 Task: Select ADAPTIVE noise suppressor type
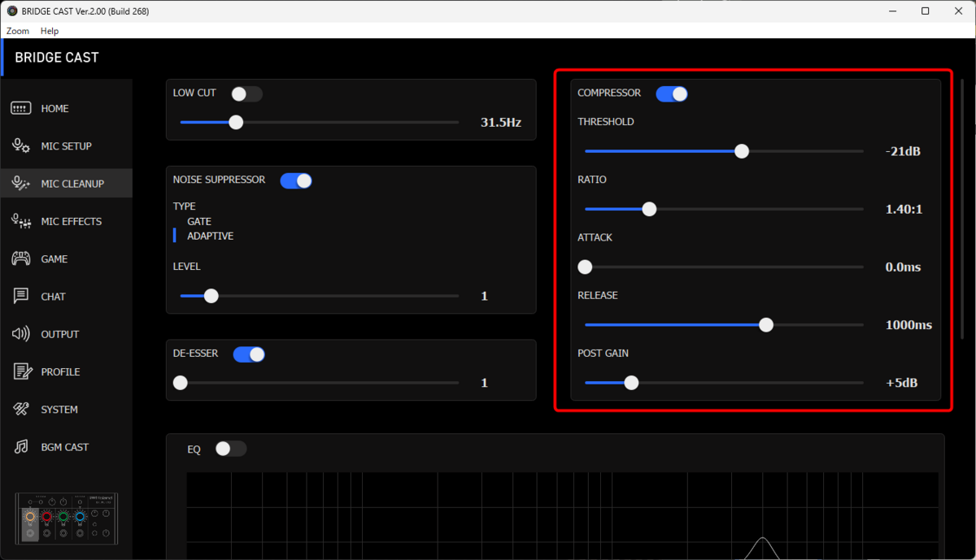[210, 236]
